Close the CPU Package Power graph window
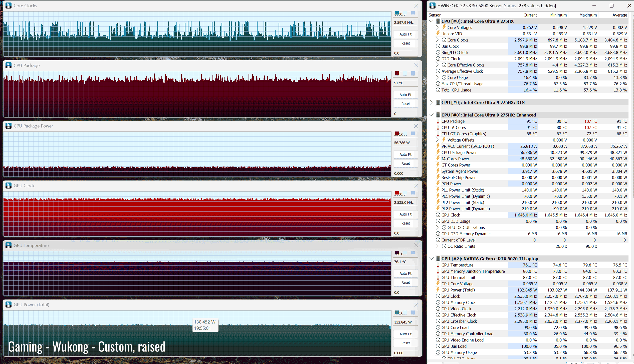The width and height of the screenshot is (634, 364). coord(416,126)
